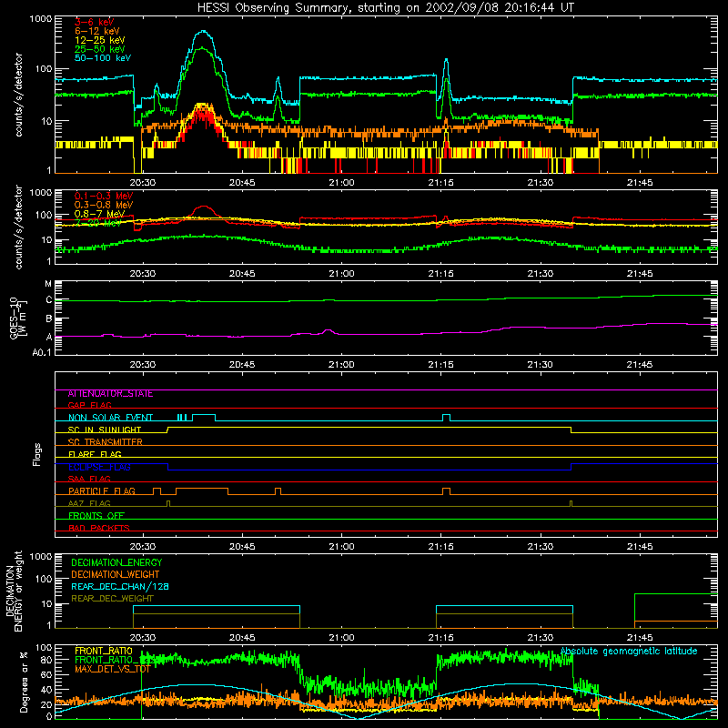Screen dimensions: 728x728
Task: Click the Flags vertical axis title
Action: click(36, 454)
